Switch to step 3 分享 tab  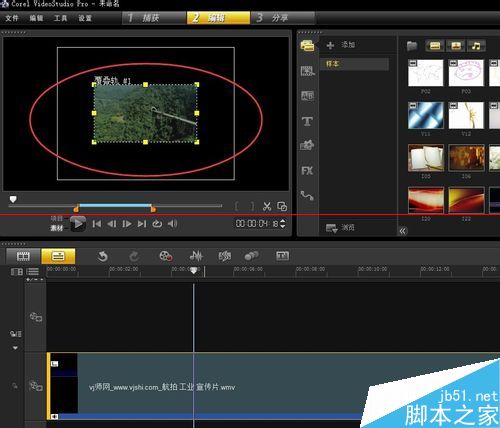click(x=283, y=18)
